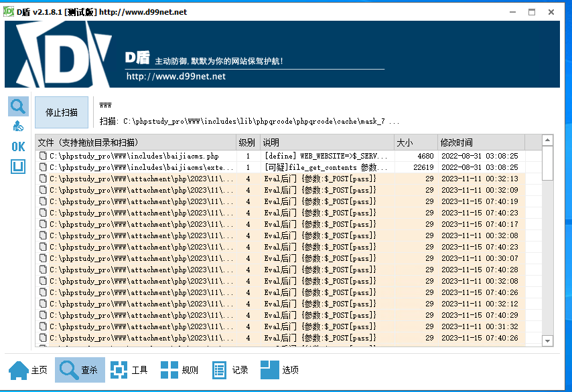Sort by the 级别 column header
This screenshot has width=572, height=392.
pyautogui.click(x=248, y=142)
